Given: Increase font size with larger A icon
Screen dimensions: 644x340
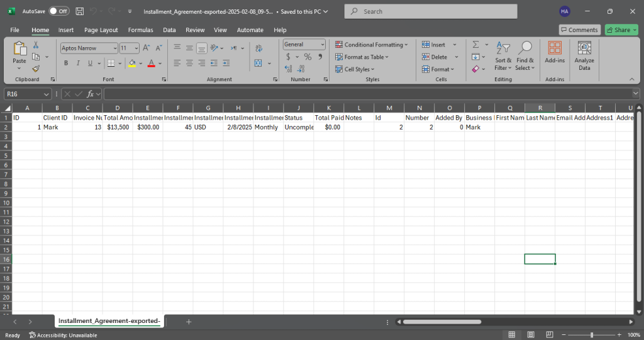Looking at the screenshot, I should pos(146,48).
